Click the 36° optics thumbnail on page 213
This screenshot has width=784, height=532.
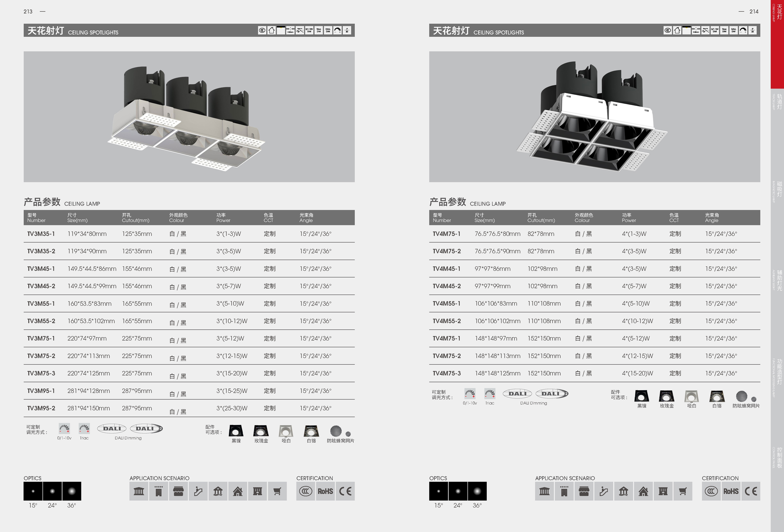[72, 491]
